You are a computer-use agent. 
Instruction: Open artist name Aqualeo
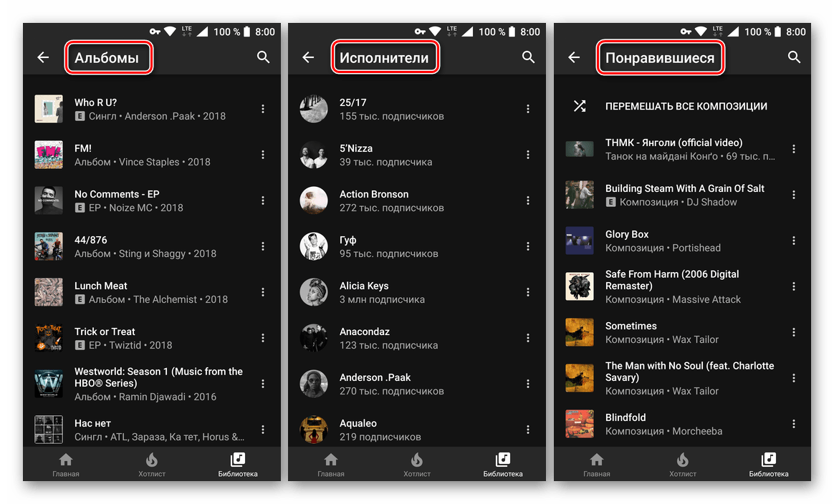(x=358, y=423)
